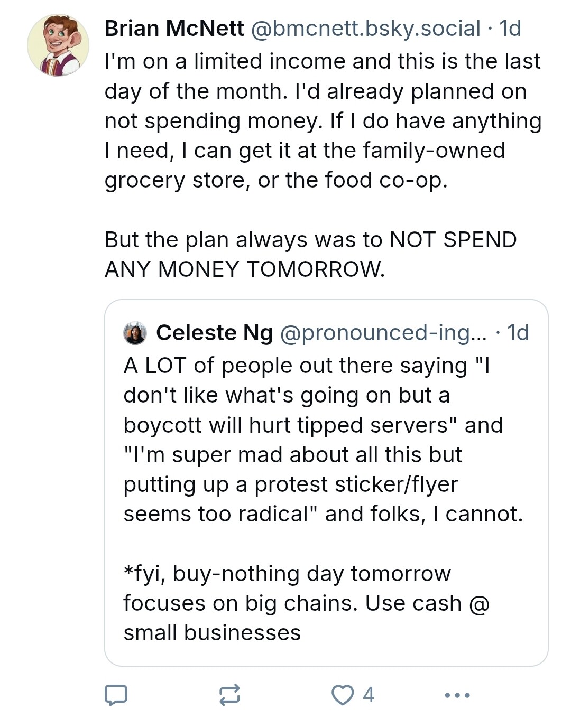571x728 pixels.
Task: Open Brian McNett's profile name link
Action: 174,29
